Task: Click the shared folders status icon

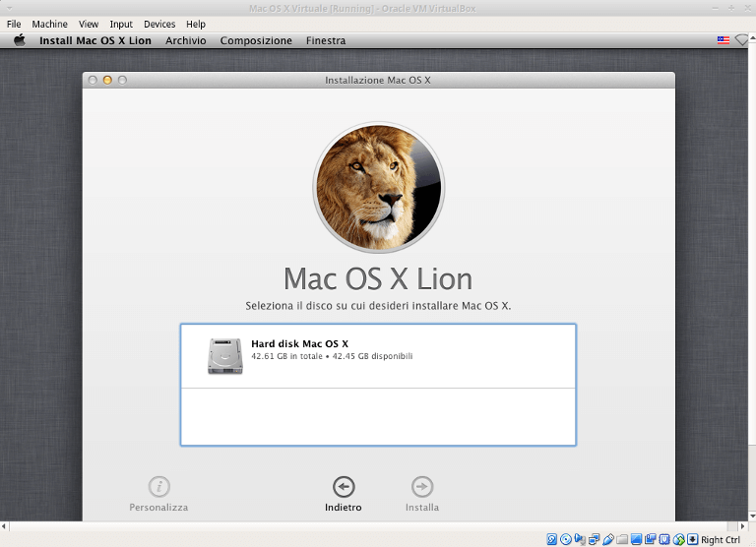Action: 622,539
